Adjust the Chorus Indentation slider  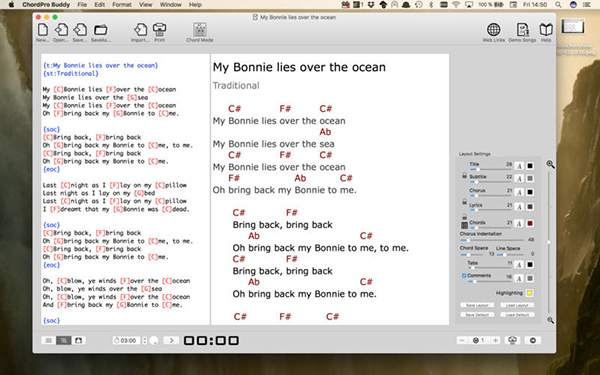point(492,240)
